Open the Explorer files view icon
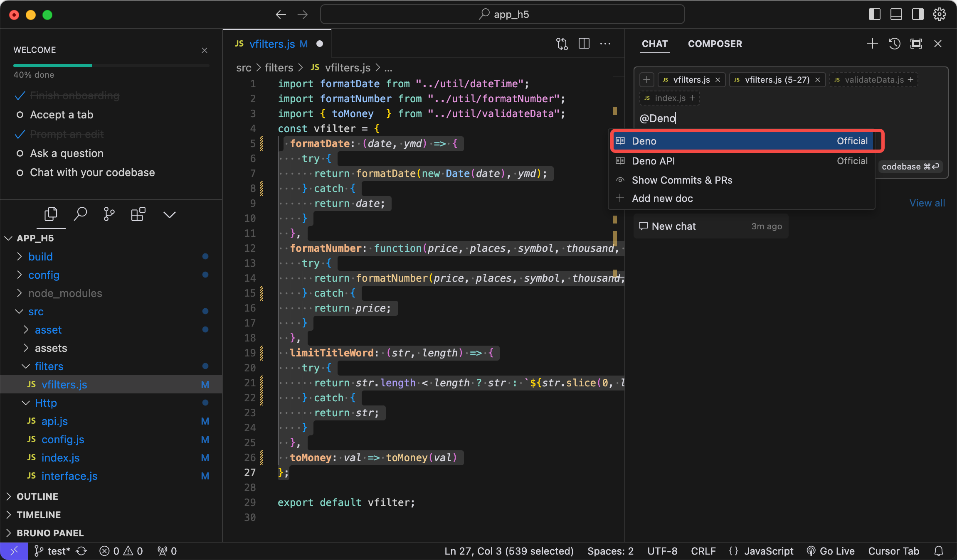Screen dimensions: 957x560 51,214
